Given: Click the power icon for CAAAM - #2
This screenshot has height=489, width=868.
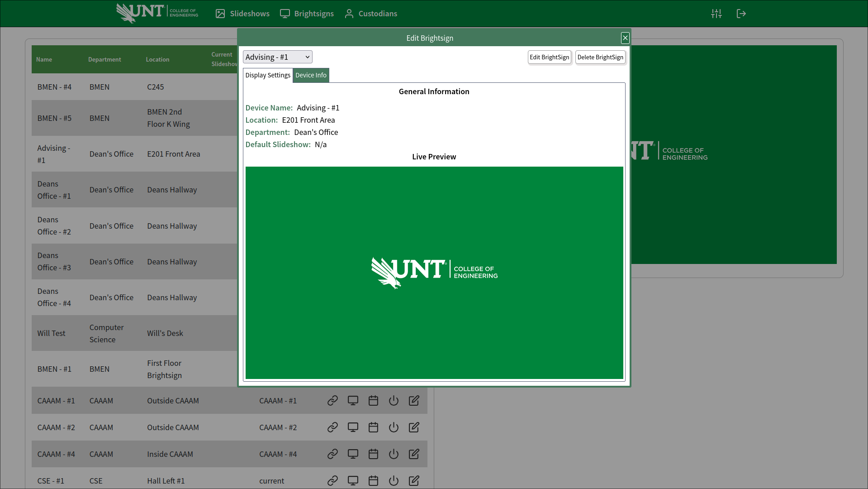Looking at the screenshot, I should [394, 427].
